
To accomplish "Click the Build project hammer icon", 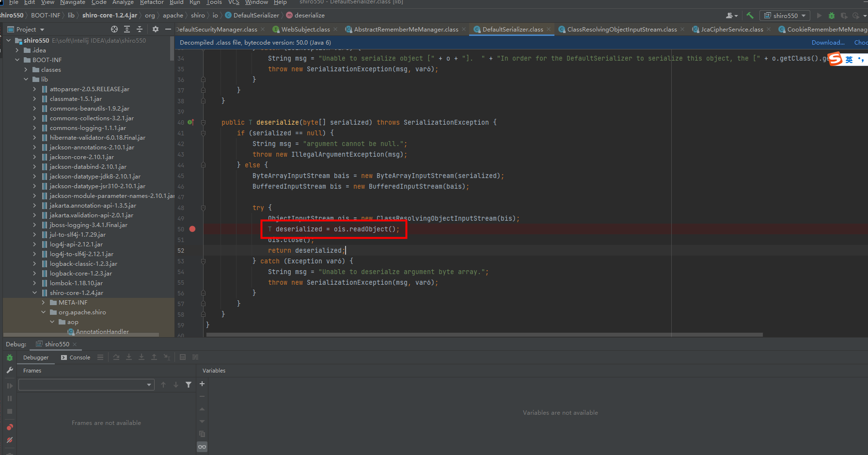I will tap(750, 16).
